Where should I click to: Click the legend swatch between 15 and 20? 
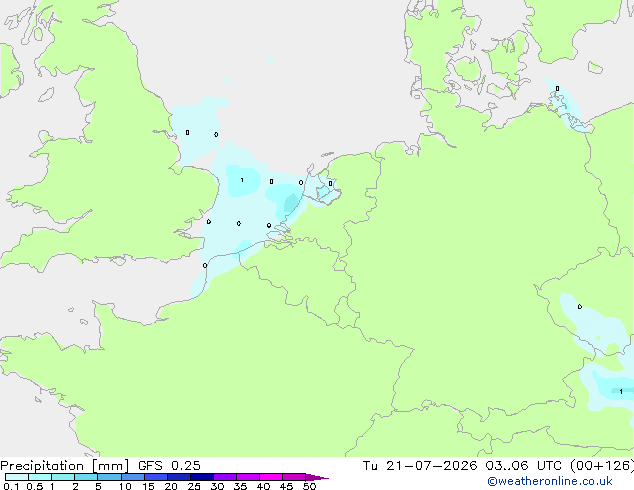tap(156, 477)
